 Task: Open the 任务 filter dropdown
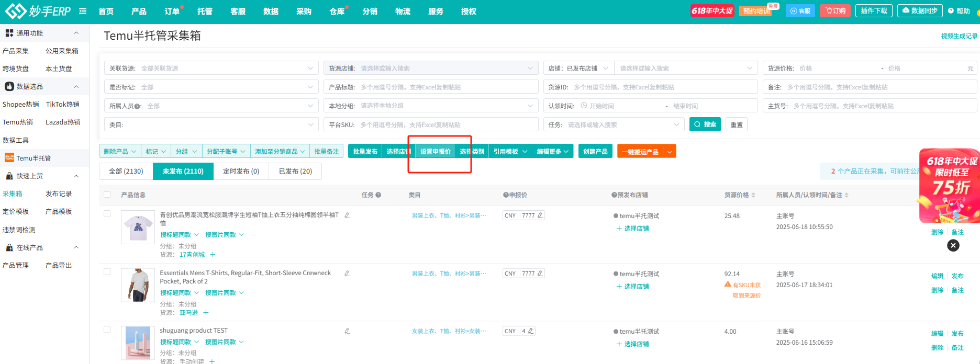[614, 124]
